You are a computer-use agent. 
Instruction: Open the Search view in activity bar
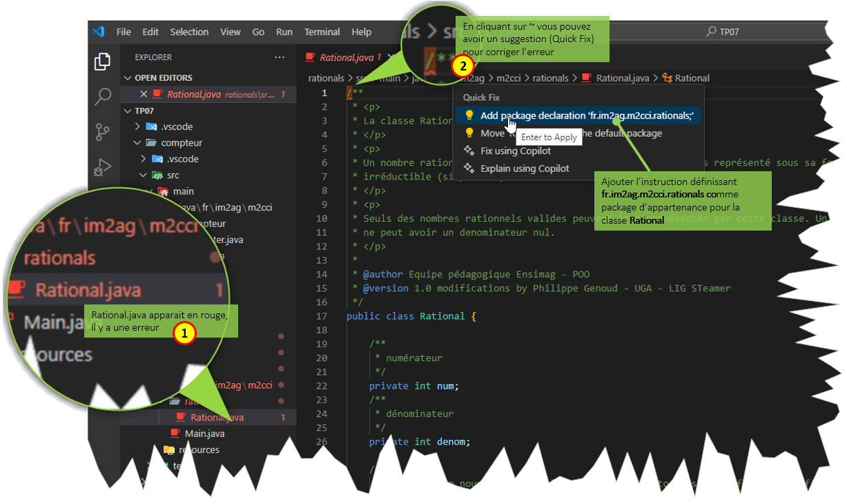[102, 95]
